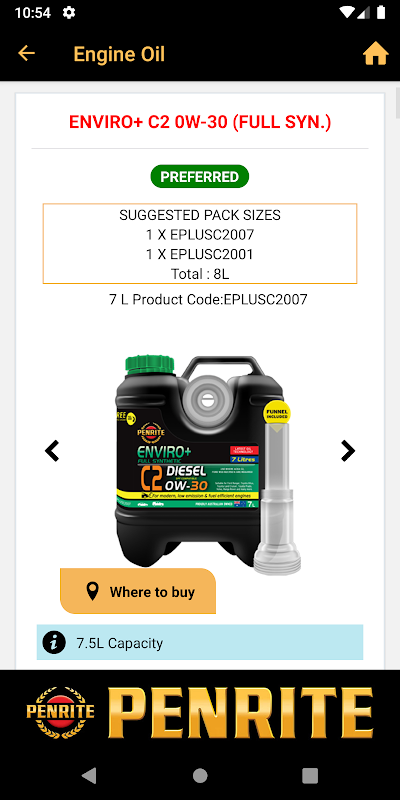Tap the location pin icon
Screen dimensions: 400x800
pos(92,592)
